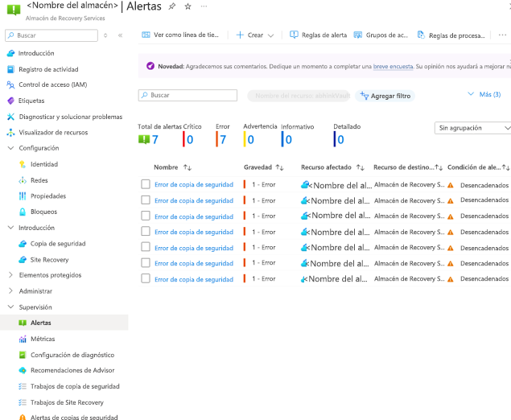Collapse the Introducción group above Copia de seguridad

10,228
